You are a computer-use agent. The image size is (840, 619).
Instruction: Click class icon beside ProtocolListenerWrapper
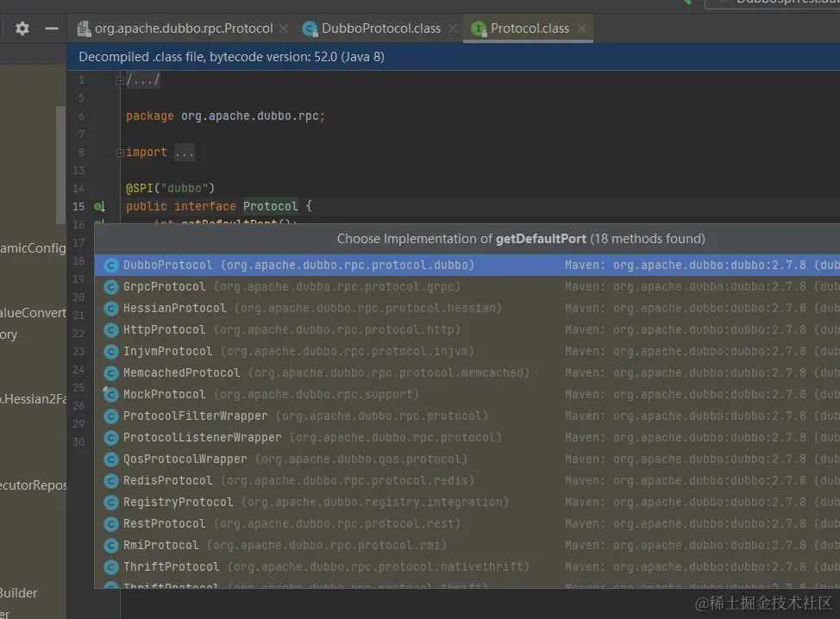point(111,437)
